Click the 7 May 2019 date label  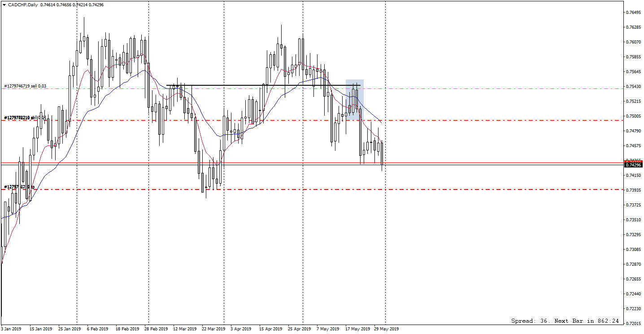coord(327,329)
